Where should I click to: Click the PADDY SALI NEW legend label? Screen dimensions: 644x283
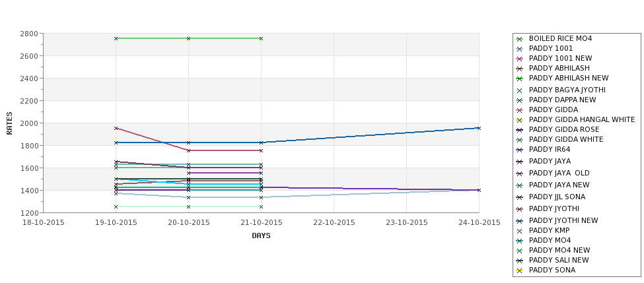[559, 260]
